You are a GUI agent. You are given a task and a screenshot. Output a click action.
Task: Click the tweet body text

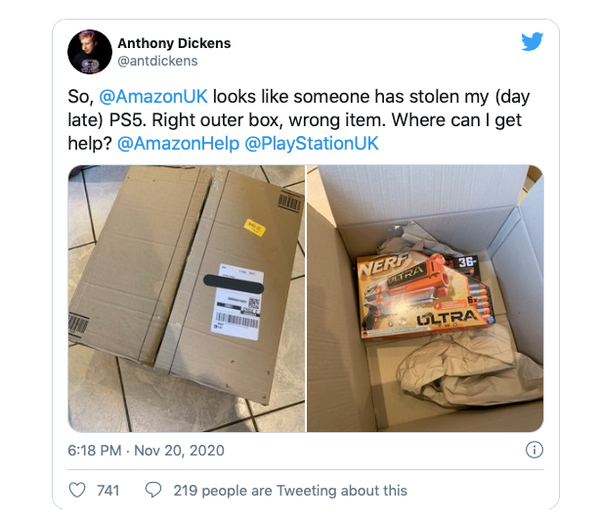click(x=299, y=120)
